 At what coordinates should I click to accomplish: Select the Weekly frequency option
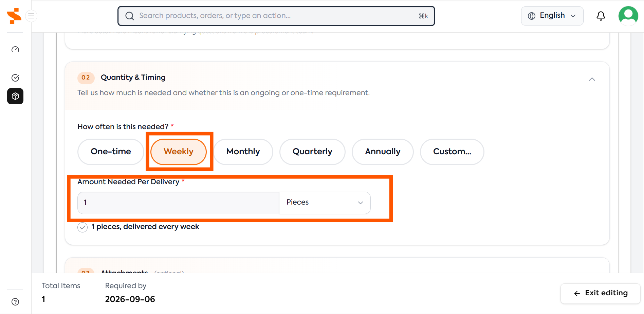(179, 152)
